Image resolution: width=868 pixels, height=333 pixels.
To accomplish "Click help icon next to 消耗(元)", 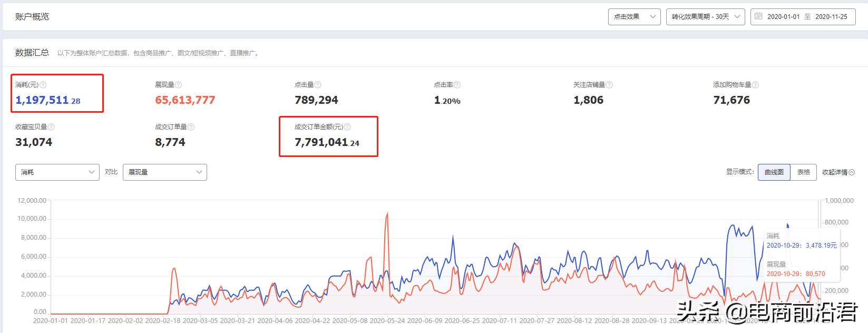I will 43,85.
